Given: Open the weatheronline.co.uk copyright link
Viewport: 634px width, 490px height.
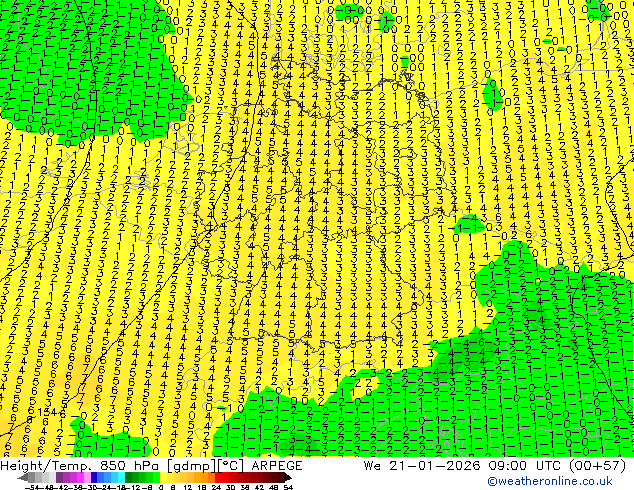Looking at the screenshot, I should (549, 481).
